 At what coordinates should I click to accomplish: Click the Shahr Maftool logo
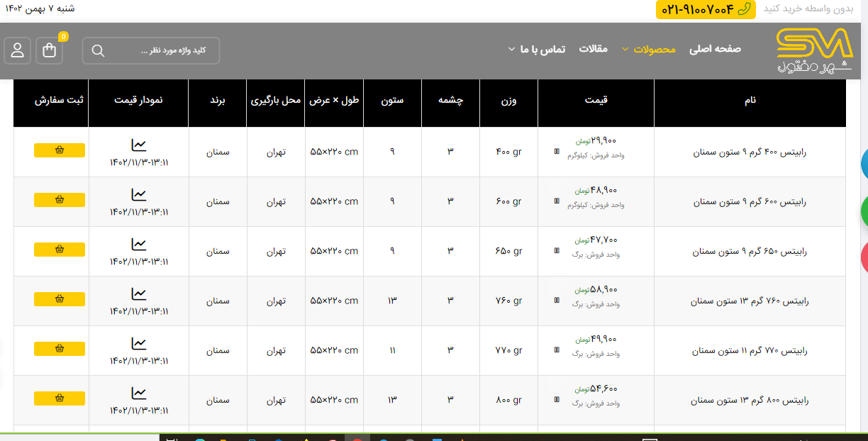pyautogui.click(x=814, y=50)
